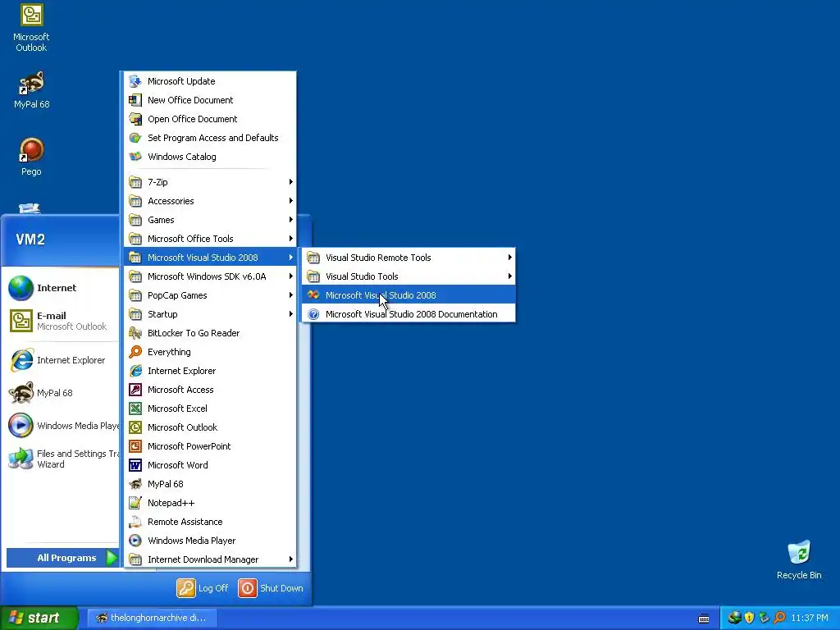Click the "Microsoft Windows SDK v6.0A" label
This screenshot has height=630, width=840.
pyautogui.click(x=207, y=276)
